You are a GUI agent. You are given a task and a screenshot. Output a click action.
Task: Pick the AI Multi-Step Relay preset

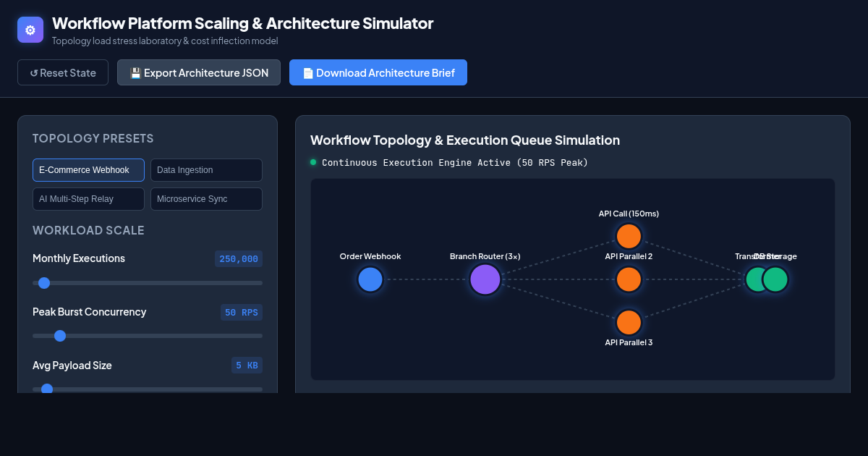click(88, 199)
